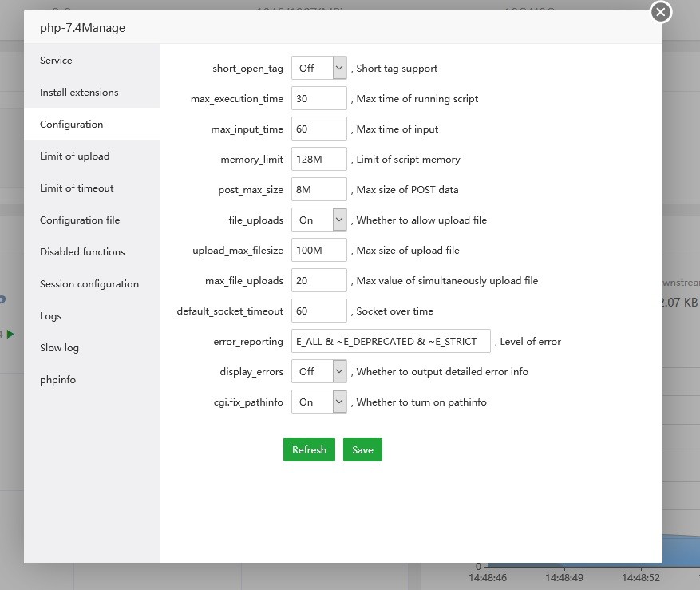This screenshot has width=700, height=590.
Task: Switch to Install extensions tab
Action: coord(79,93)
